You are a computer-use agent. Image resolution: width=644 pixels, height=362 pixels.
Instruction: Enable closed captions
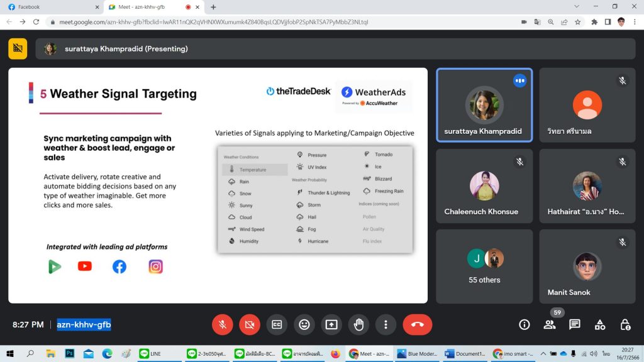277,324
